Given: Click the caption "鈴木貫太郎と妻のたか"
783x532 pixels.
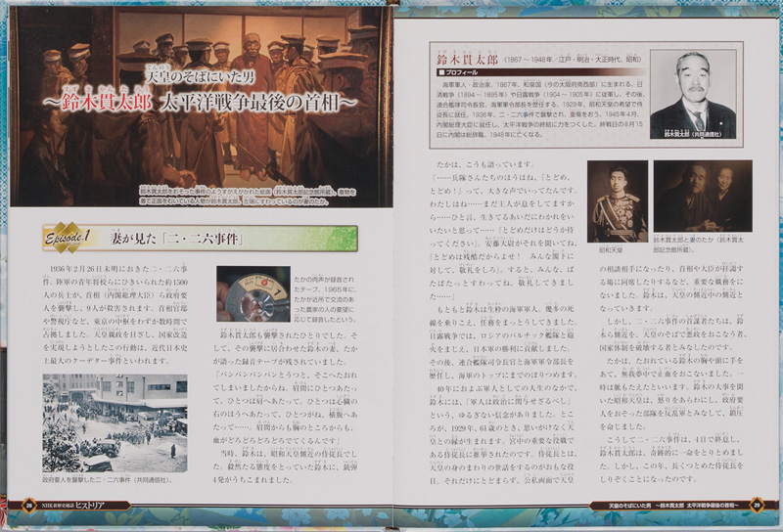Looking at the screenshot, I should tap(699, 244).
